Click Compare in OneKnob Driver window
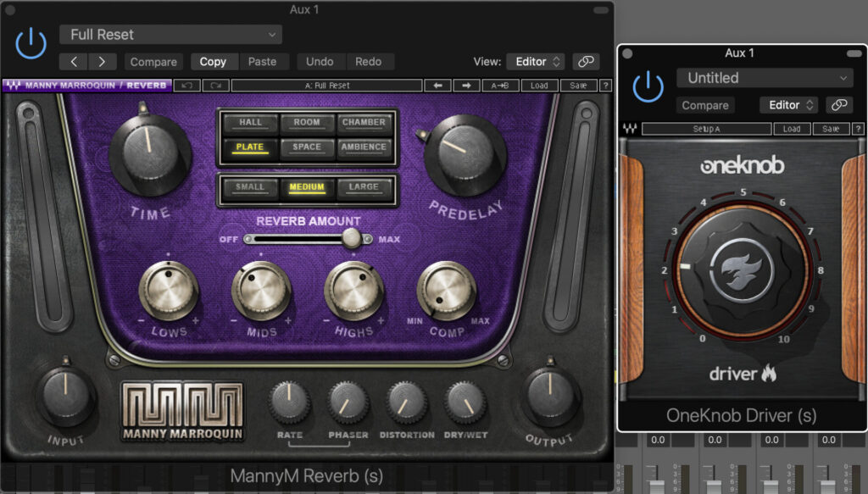Image resolution: width=868 pixels, height=494 pixels. pos(705,104)
